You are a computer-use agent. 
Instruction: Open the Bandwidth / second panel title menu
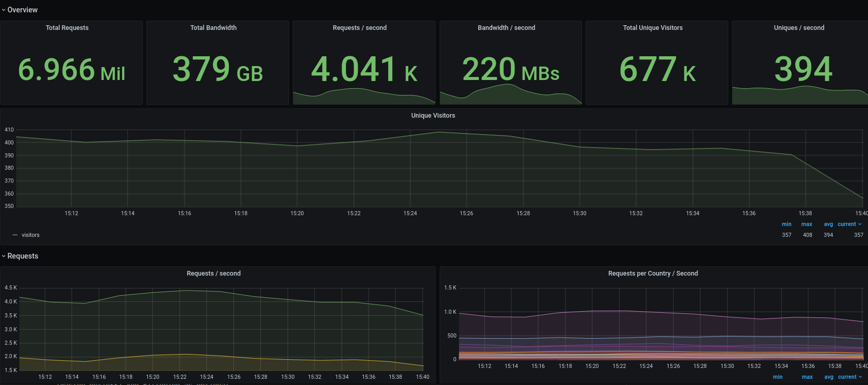tap(507, 28)
